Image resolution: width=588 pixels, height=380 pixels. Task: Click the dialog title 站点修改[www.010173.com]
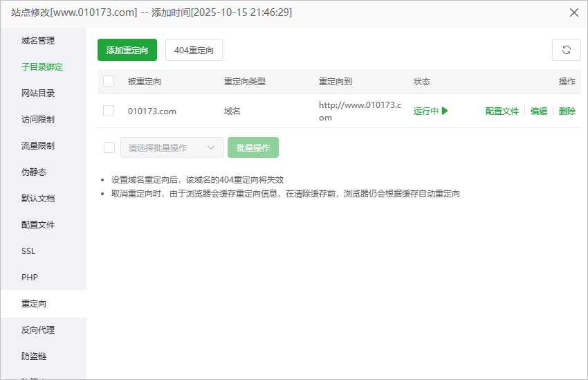[74, 12]
